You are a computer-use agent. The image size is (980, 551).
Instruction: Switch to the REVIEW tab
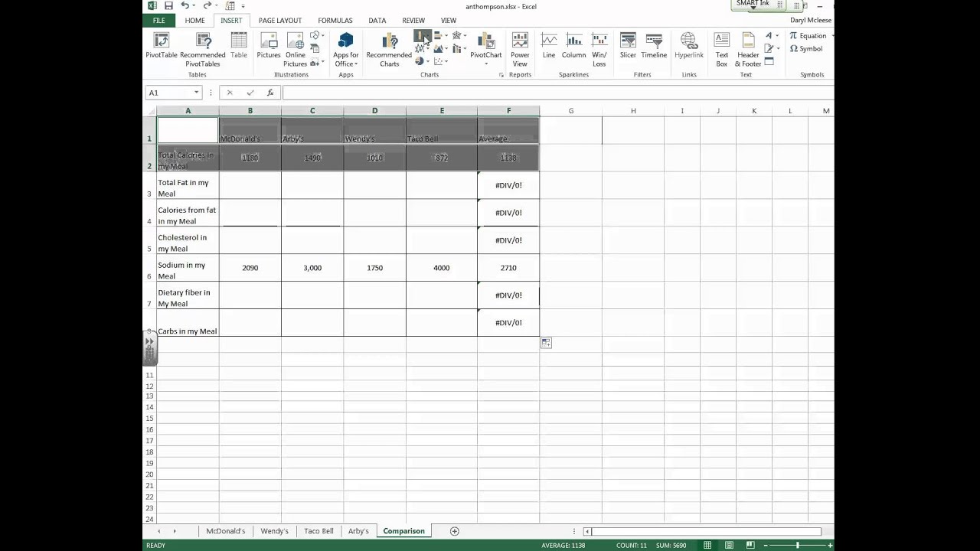[x=413, y=21]
